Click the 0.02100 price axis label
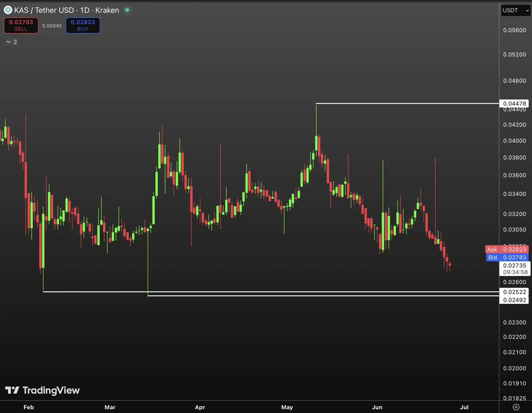 [x=515, y=352]
